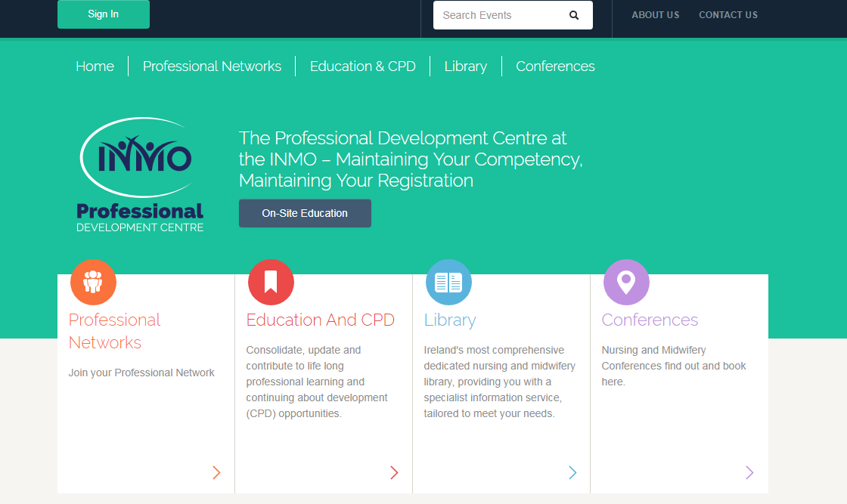This screenshot has width=847, height=504.
Task: Click 'Join your Professional Network' text
Action: pos(141,373)
